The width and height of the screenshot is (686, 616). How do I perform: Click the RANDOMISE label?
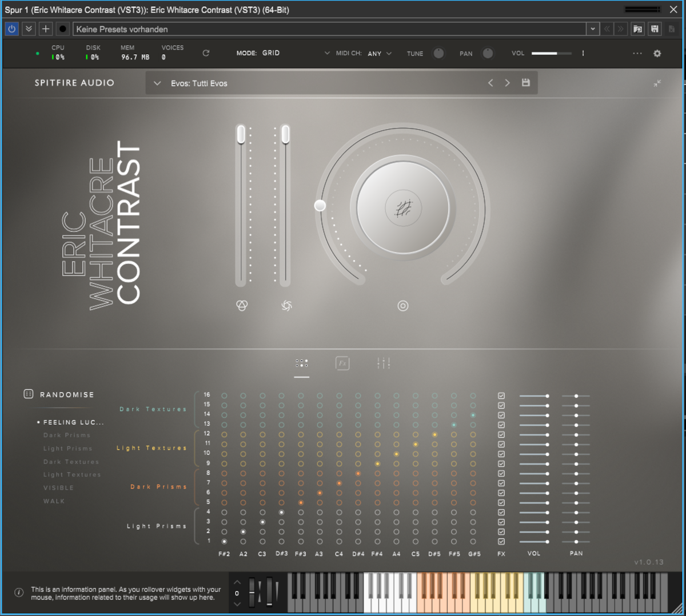(x=67, y=395)
